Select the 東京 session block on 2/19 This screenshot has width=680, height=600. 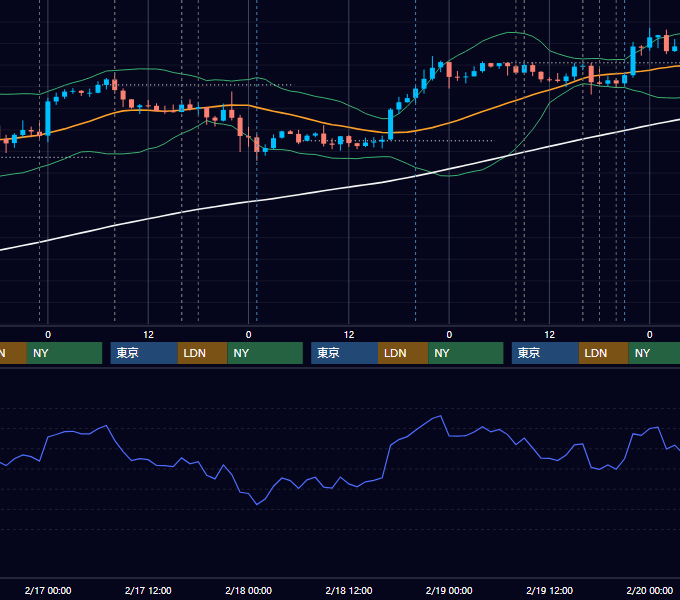[545, 353]
